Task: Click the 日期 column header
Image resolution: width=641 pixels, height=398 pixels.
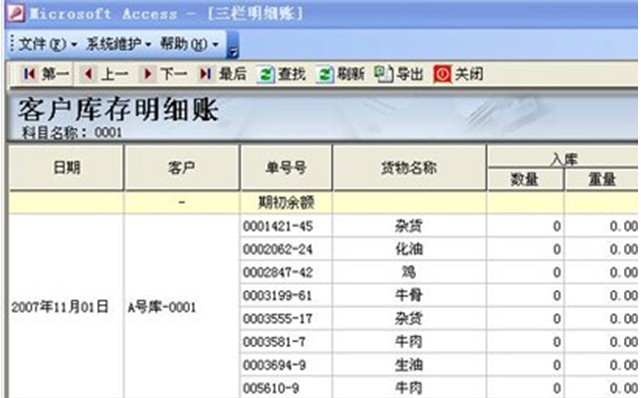Action: point(66,168)
